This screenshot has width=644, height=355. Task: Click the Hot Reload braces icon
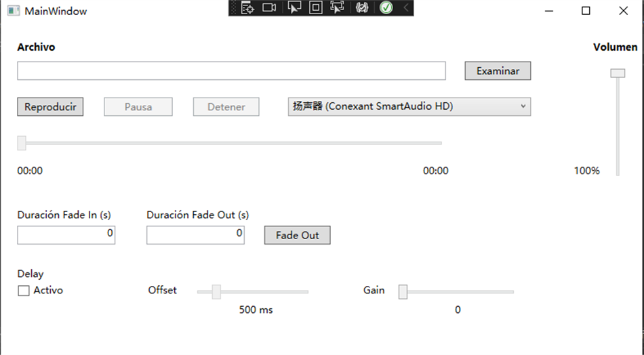pyautogui.click(x=362, y=8)
